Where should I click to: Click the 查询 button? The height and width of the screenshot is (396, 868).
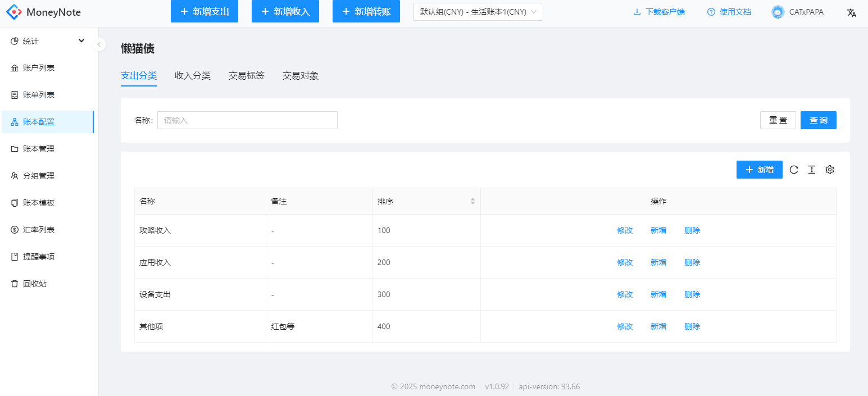pos(819,120)
